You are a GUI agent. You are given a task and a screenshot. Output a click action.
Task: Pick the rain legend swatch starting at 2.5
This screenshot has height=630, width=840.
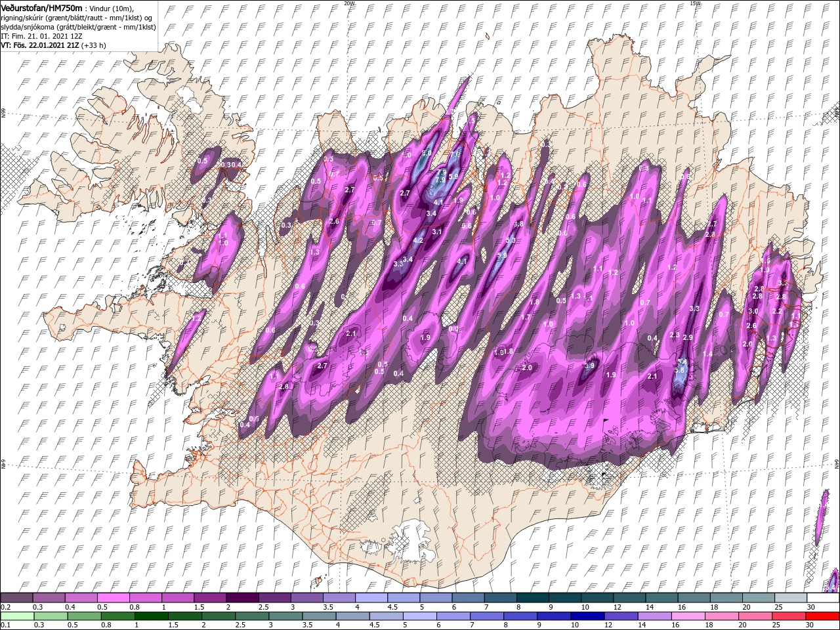point(252,616)
